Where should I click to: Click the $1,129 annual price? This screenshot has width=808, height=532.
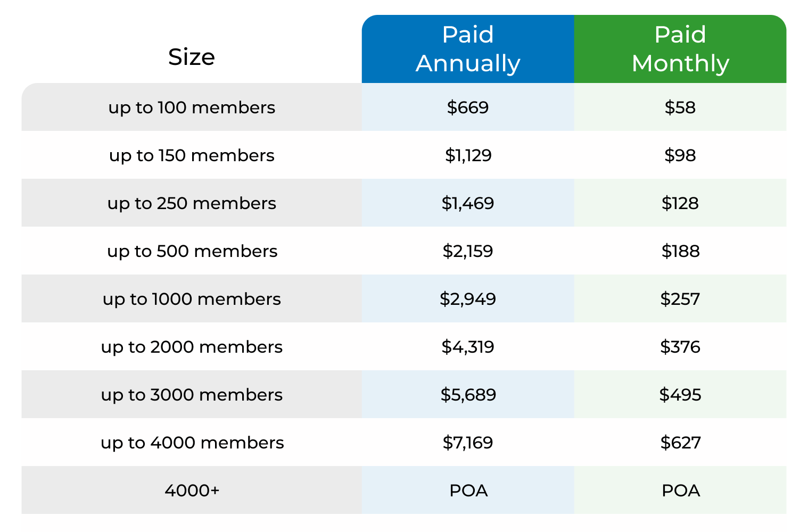pos(468,155)
